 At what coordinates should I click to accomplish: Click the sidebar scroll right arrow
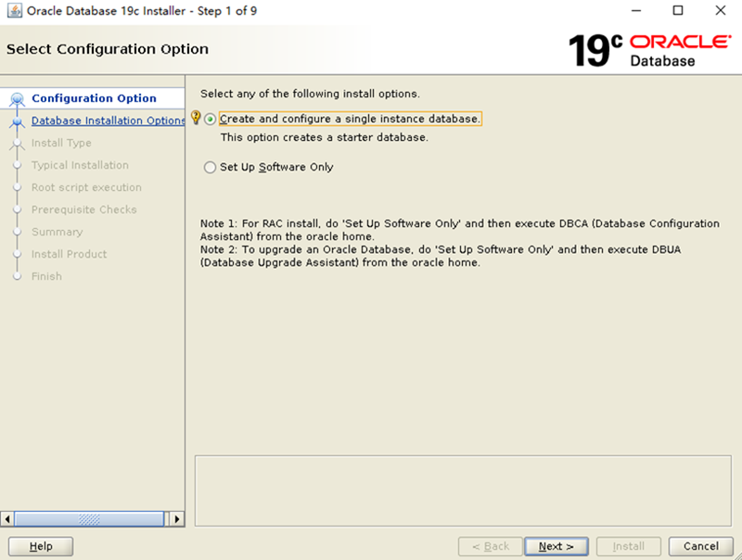pyautogui.click(x=177, y=519)
